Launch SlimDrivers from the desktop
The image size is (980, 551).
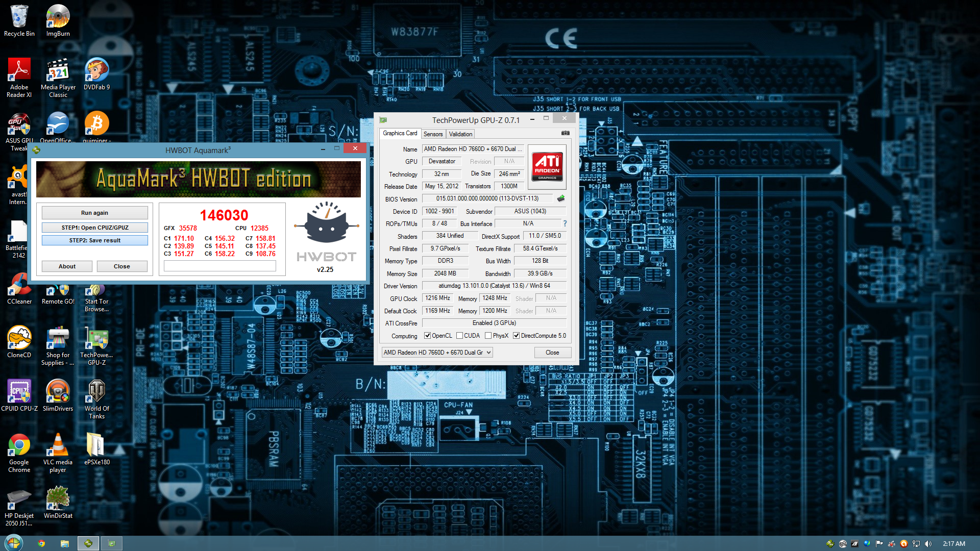(58, 395)
